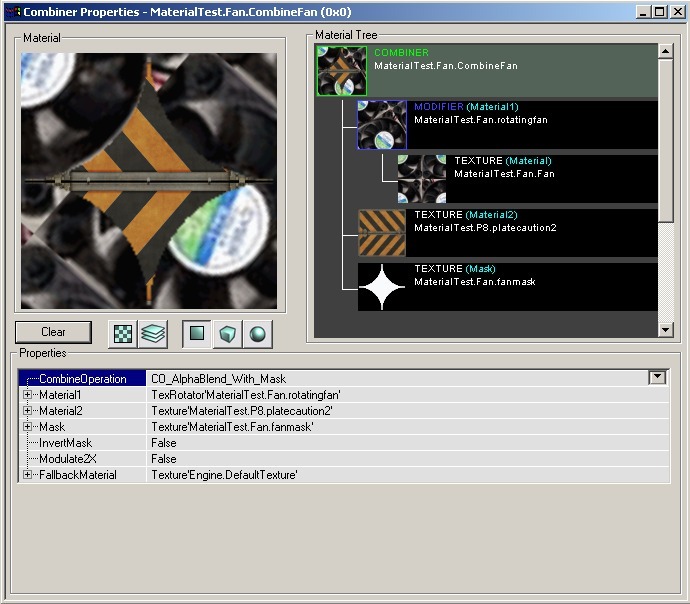The width and height of the screenshot is (690, 604).
Task: Expand the FallbackMaterial property
Action: (x=27, y=475)
